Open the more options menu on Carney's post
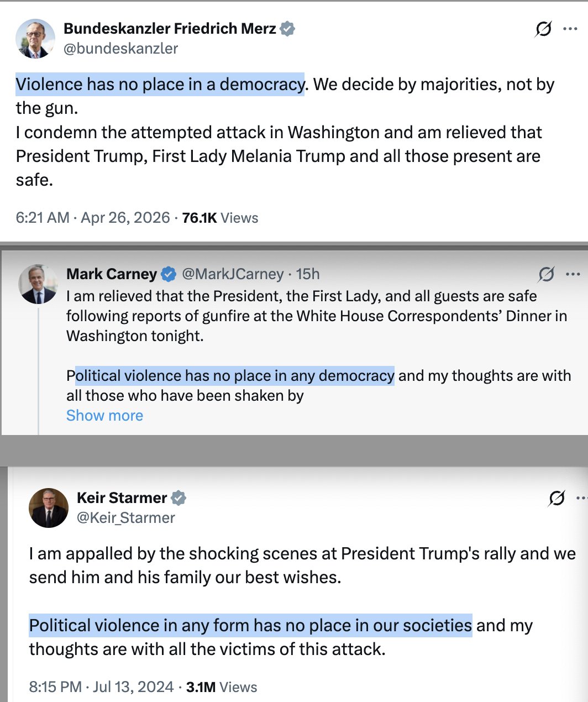This screenshot has height=702, width=588. click(573, 274)
